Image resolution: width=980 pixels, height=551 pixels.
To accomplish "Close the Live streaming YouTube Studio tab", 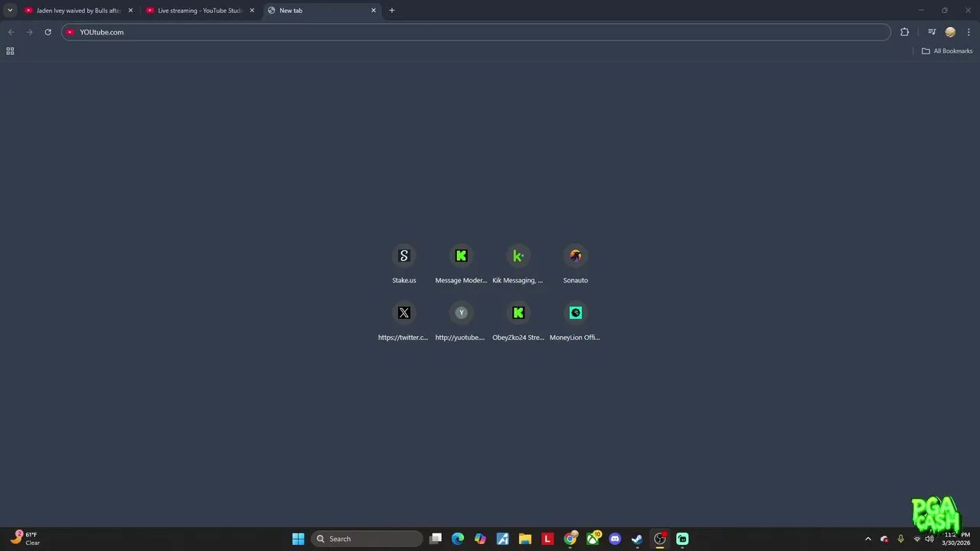I will 252,11.
